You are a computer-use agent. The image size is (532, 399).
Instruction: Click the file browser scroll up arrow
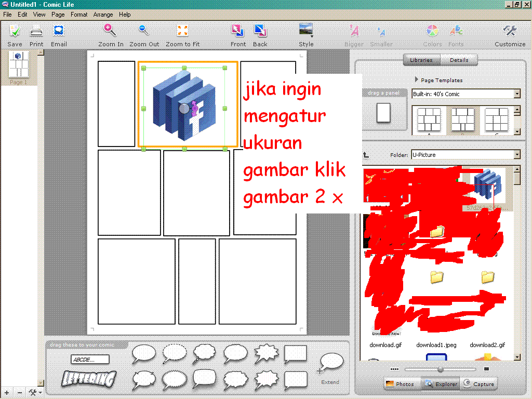[517, 169]
